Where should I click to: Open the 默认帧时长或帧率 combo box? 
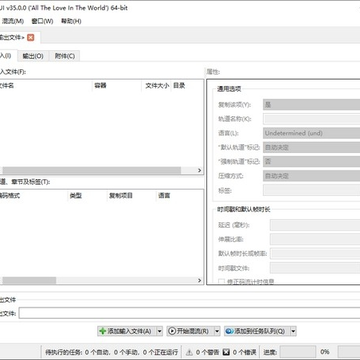tap(315, 253)
